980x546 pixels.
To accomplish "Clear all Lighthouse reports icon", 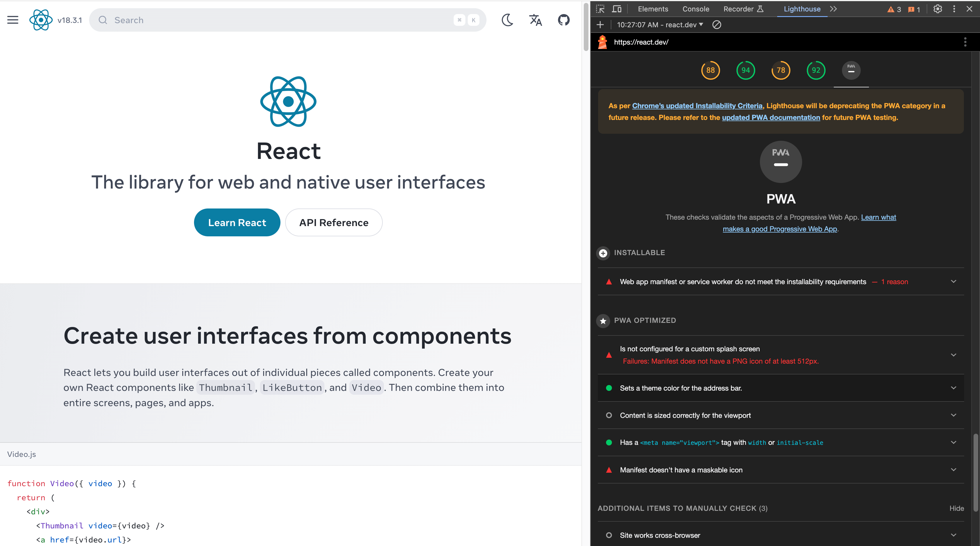I will (x=717, y=25).
